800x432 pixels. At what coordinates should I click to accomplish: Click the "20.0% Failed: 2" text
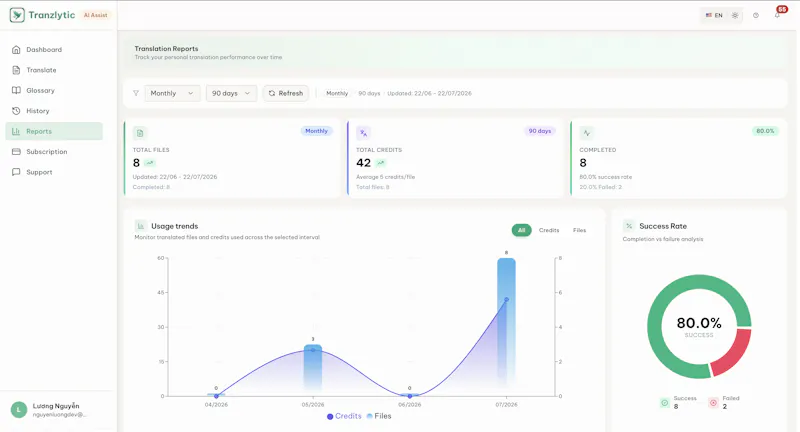tap(601, 187)
